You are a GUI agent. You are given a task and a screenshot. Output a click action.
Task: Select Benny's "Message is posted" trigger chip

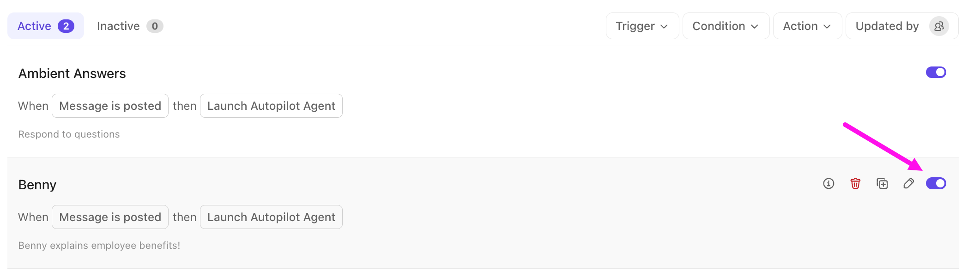[x=110, y=217]
